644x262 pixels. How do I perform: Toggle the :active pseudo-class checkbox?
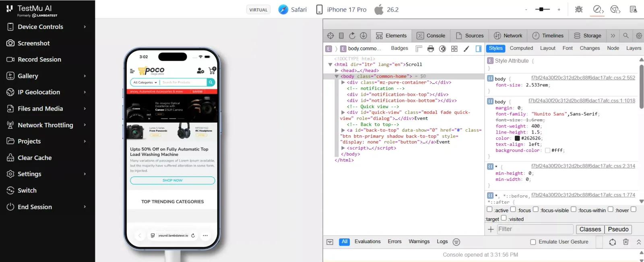(489, 209)
